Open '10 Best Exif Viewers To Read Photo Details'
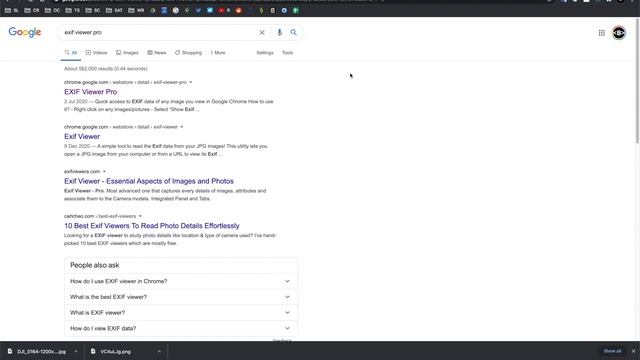This screenshot has width=640, height=360. click(152, 226)
